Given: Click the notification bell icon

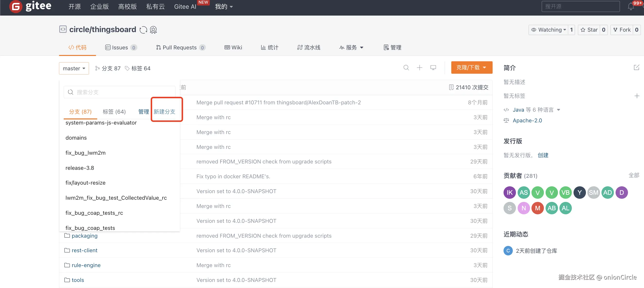Looking at the screenshot, I should click(x=630, y=7).
